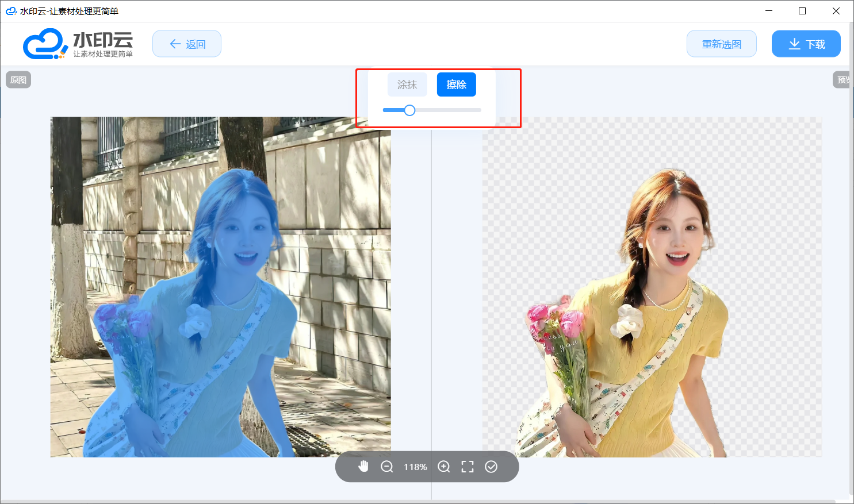Click the cutout preview on transparent background
This screenshot has width=854, height=504.
click(x=652, y=287)
